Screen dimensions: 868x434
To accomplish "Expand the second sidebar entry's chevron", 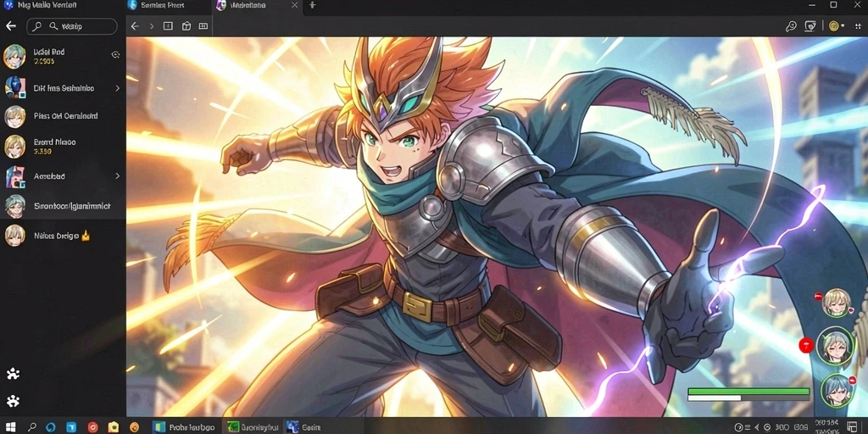I will [x=117, y=88].
